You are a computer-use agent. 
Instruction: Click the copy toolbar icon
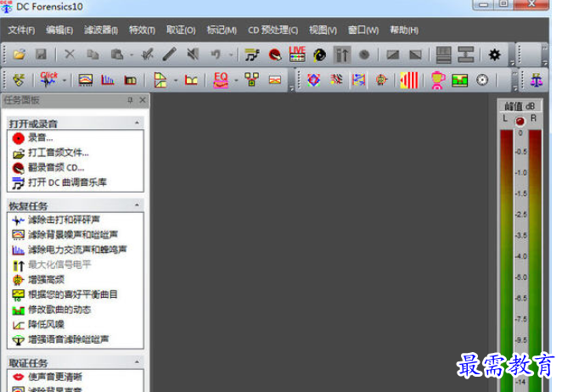[93, 54]
